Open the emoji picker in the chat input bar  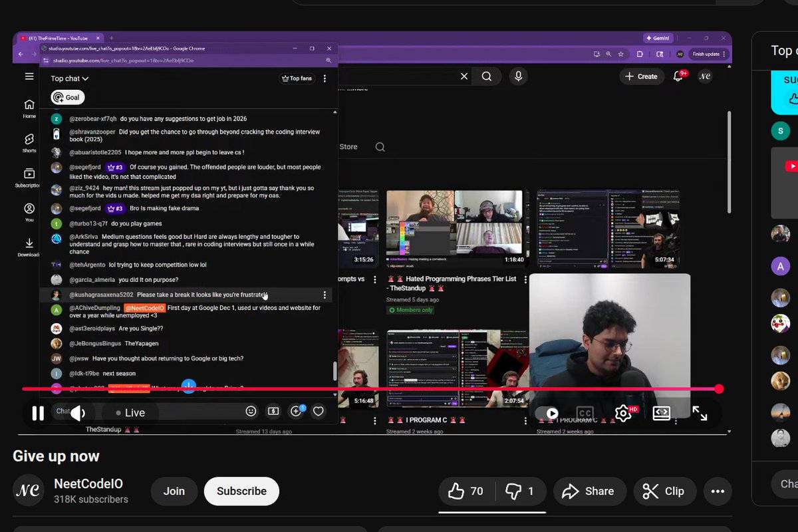pyautogui.click(x=251, y=412)
